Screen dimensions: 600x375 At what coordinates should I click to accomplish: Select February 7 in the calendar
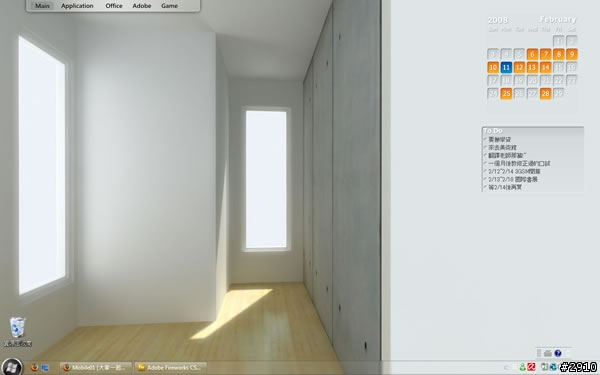tap(546, 54)
